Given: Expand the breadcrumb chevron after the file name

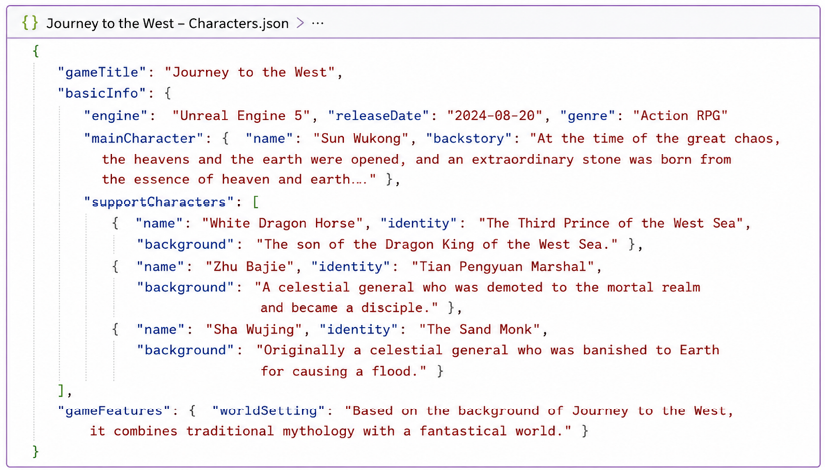Looking at the screenshot, I should 300,23.
